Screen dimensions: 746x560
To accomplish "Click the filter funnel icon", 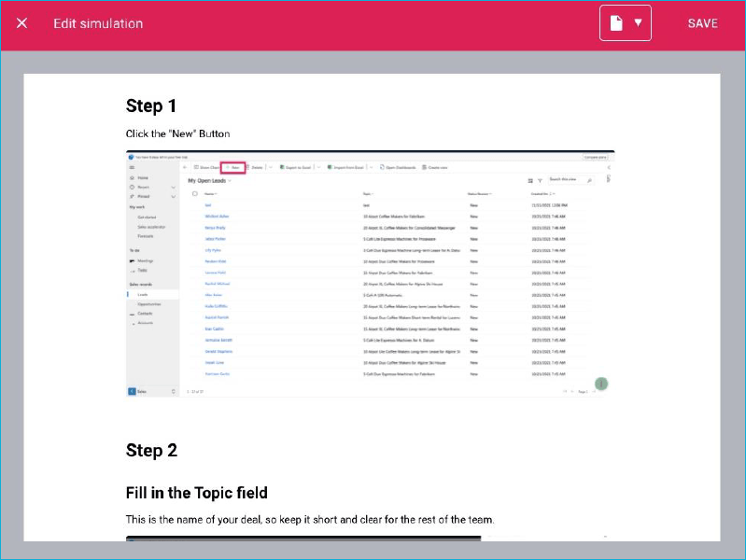I will coord(540,181).
